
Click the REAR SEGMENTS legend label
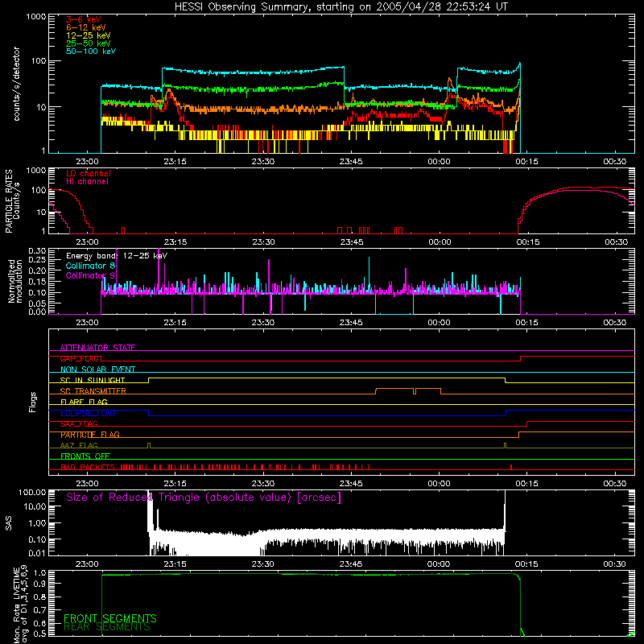107,627
